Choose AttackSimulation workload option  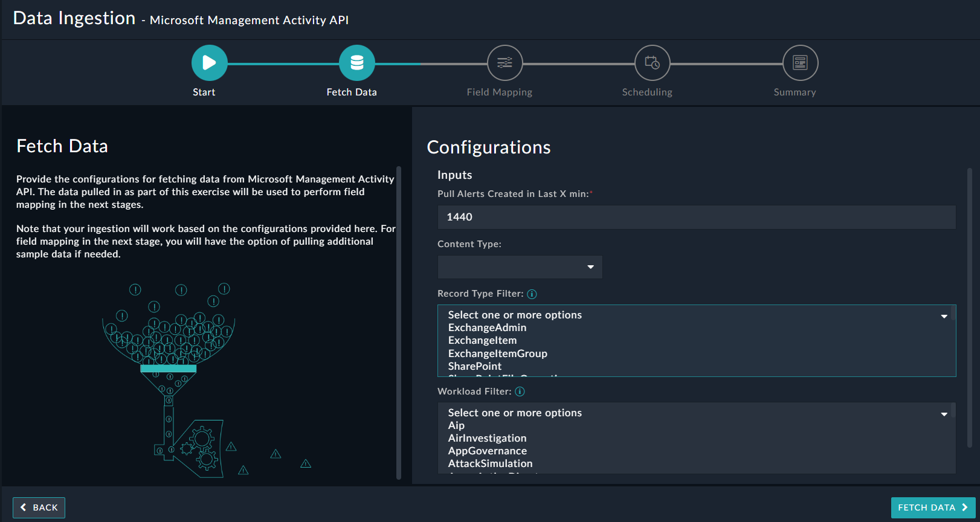click(490, 463)
